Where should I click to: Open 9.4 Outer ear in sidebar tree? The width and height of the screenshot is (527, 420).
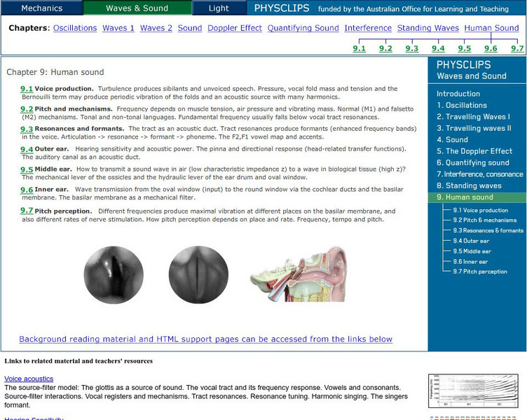471,241
